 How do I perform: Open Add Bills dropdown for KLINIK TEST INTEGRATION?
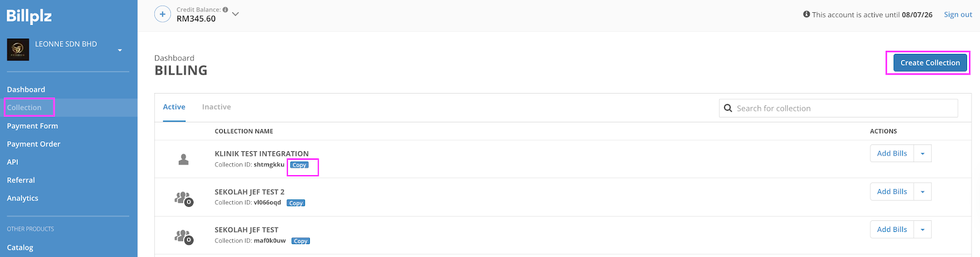[x=922, y=154]
